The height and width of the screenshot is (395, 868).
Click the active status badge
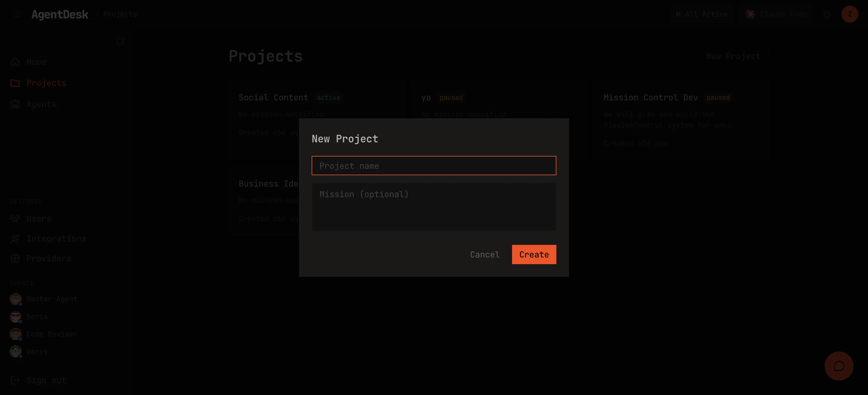[328, 98]
